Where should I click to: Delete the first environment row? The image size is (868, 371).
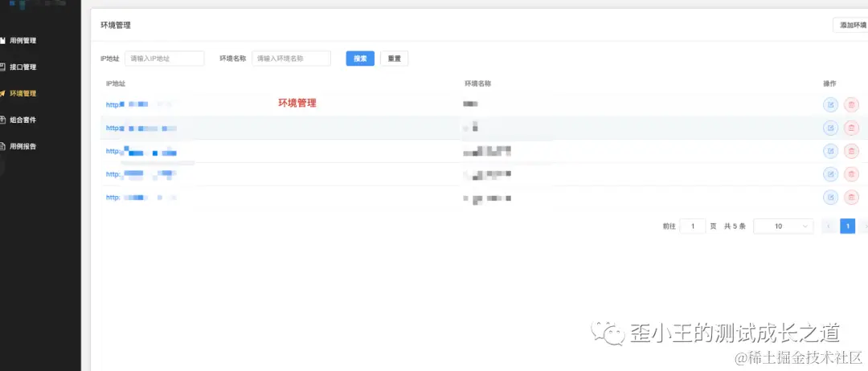point(851,104)
